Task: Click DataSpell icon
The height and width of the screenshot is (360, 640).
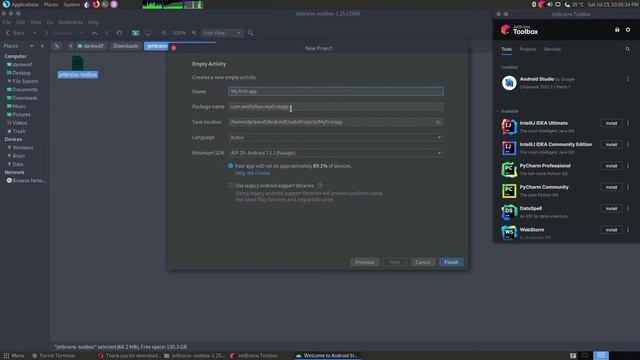Action: tap(509, 212)
